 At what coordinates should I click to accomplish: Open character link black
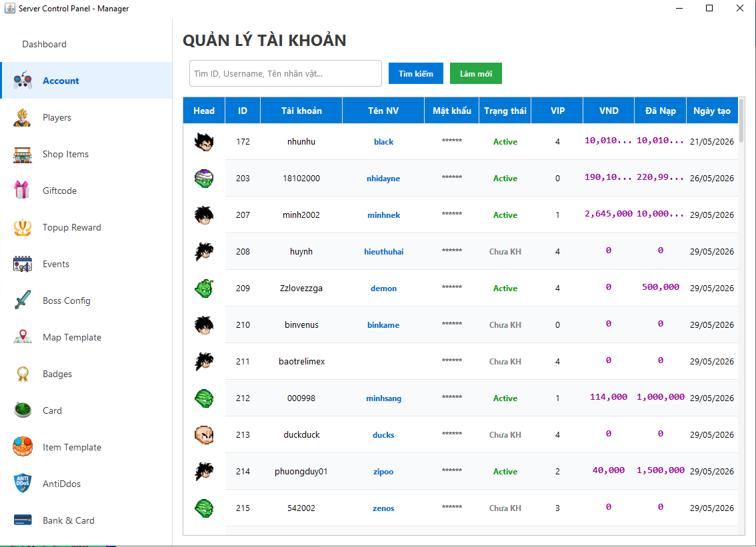tap(384, 142)
